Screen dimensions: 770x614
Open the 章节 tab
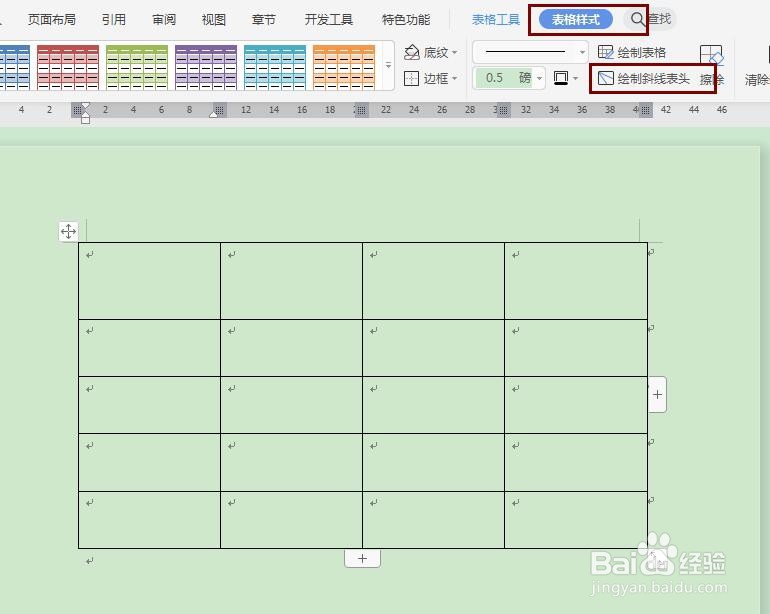[x=264, y=20]
